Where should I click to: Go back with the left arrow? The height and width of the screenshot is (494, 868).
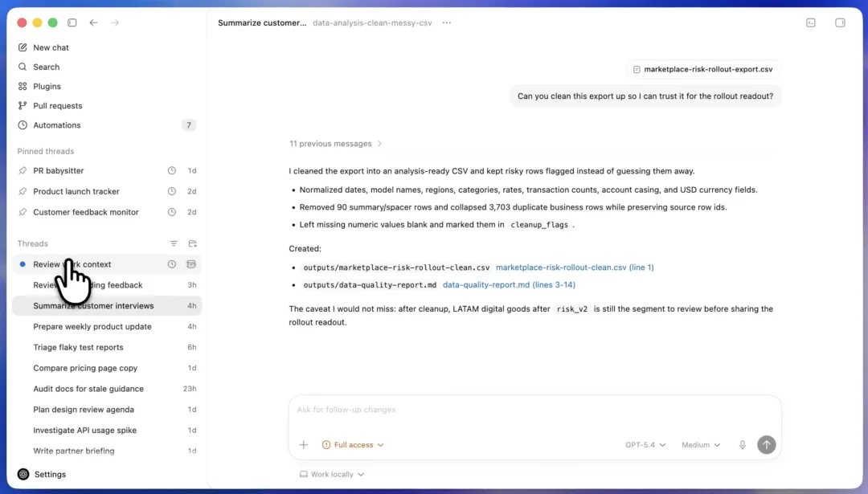coord(93,22)
